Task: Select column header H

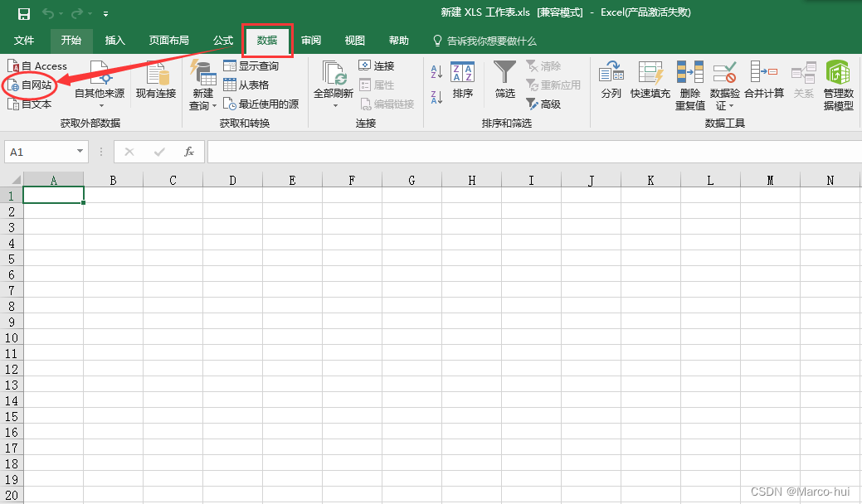Action: pyautogui.click(x=472, y=180)
